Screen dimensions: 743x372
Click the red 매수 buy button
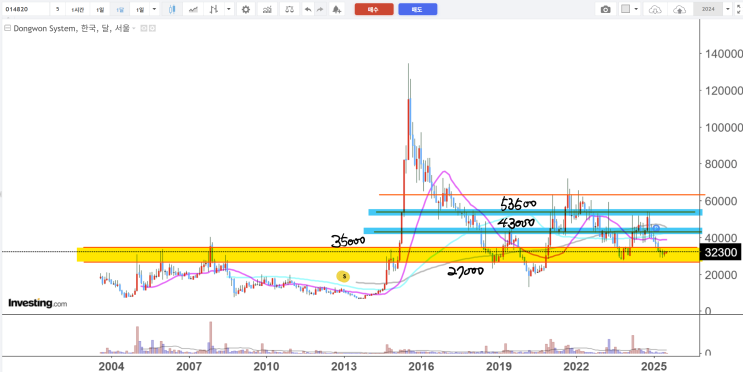pos(374,9)
